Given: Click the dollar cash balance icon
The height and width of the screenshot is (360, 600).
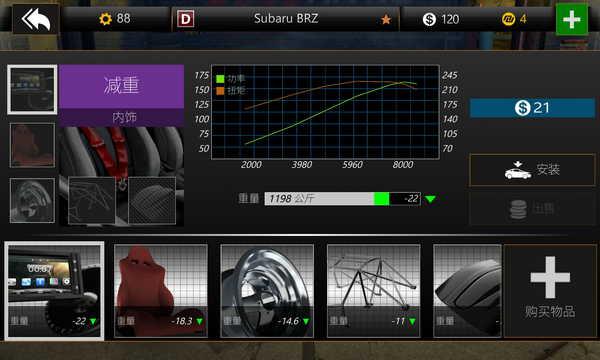Looking at the screenshot, I should pos(429,19).
